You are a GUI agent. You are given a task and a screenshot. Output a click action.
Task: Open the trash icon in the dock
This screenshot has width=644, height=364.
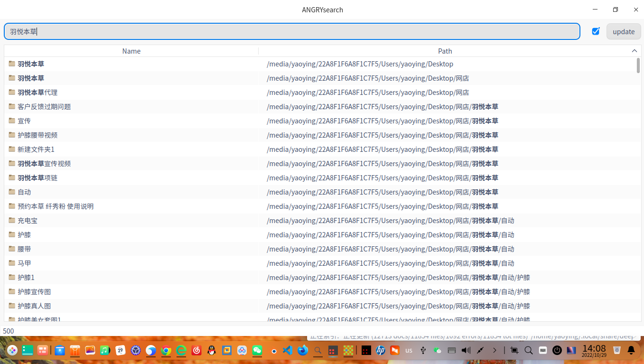(617, 350)
